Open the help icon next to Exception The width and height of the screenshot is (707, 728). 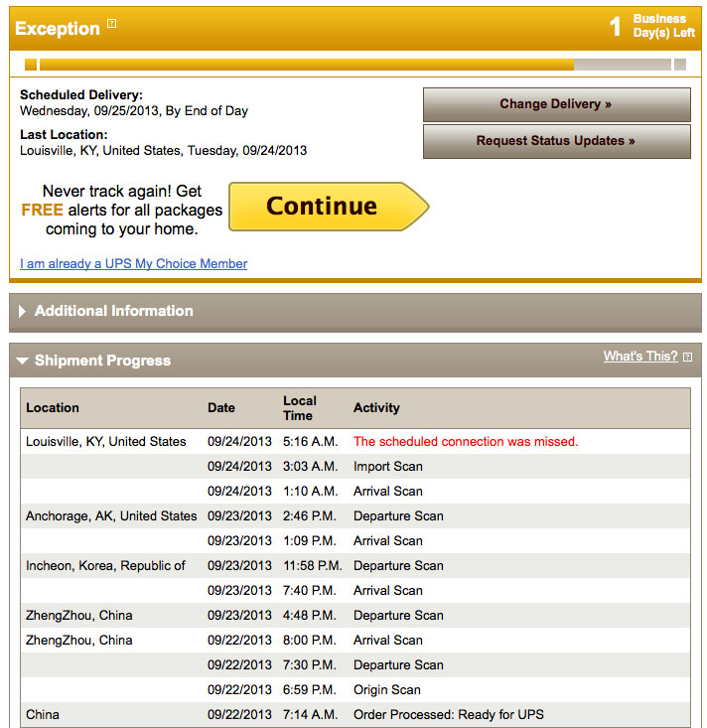111,23
